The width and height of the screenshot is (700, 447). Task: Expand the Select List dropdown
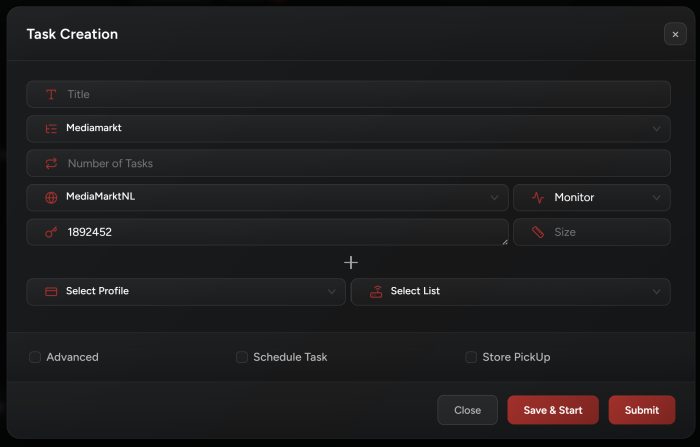coord(511,292)
